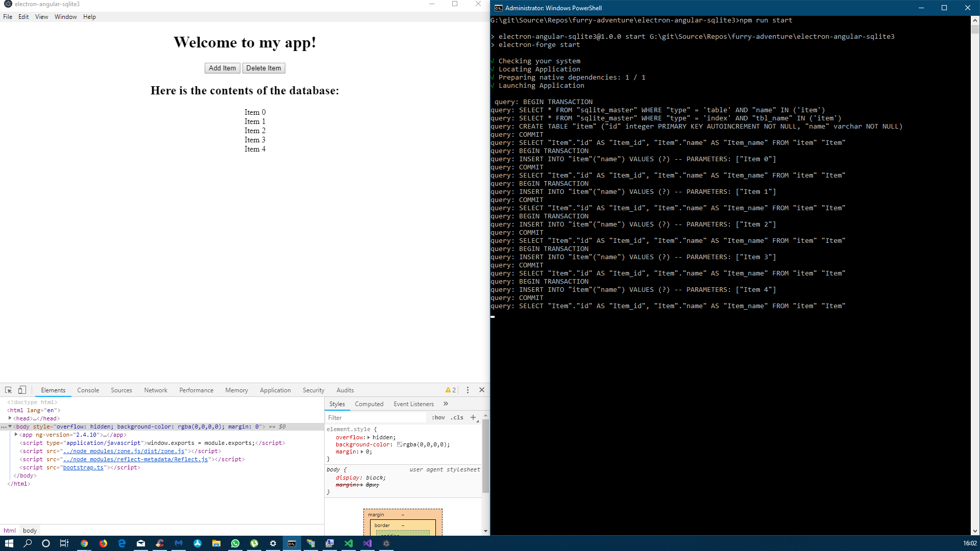Click the background-color rgba color swatch
This screenshot has height=551, width=980.
400,444
